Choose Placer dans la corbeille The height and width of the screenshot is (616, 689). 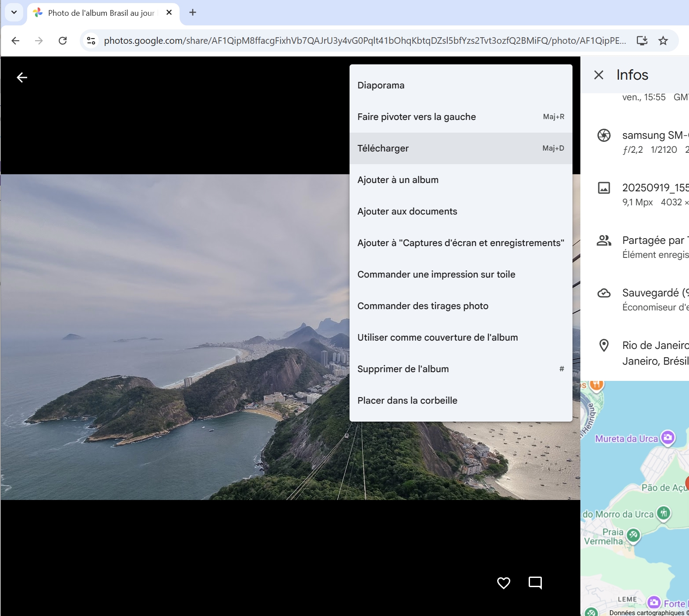pyautogui.click(x=460, y=401)
